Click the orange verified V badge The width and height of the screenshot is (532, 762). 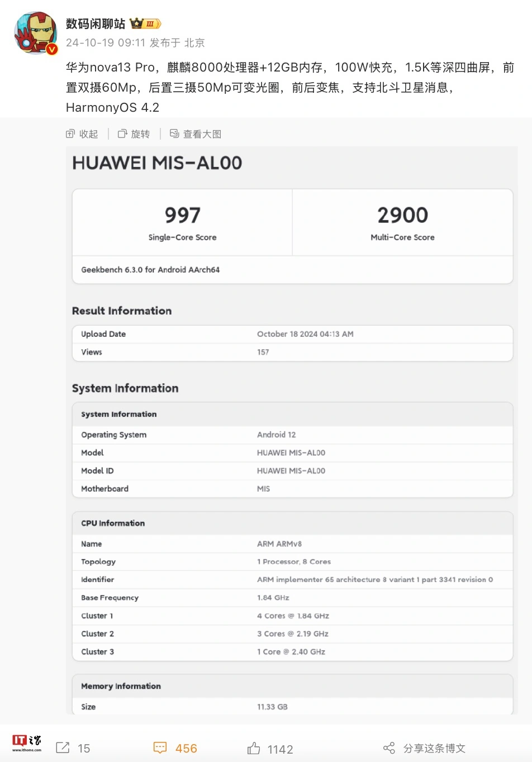tap(52, 49)
